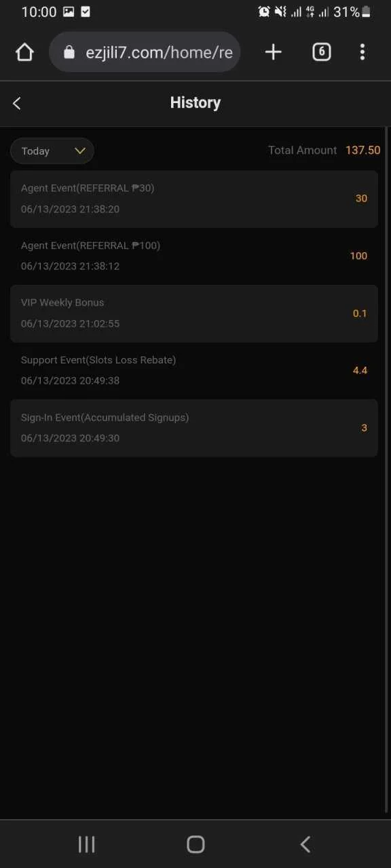This screenshot has width=391, height=868.
Task: Open the browser three-dot menu
Action: [x=362, y=52]
